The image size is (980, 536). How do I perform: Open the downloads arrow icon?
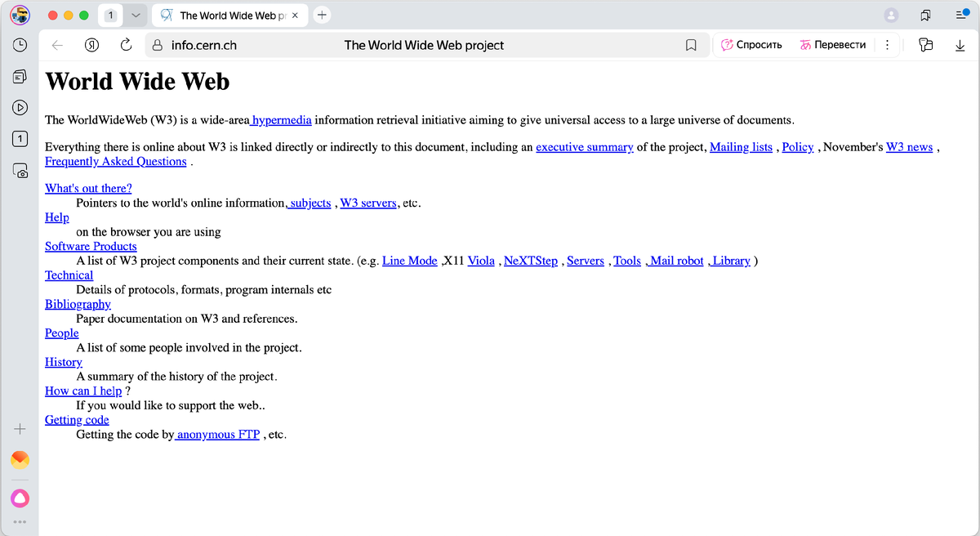click(960, 46)
